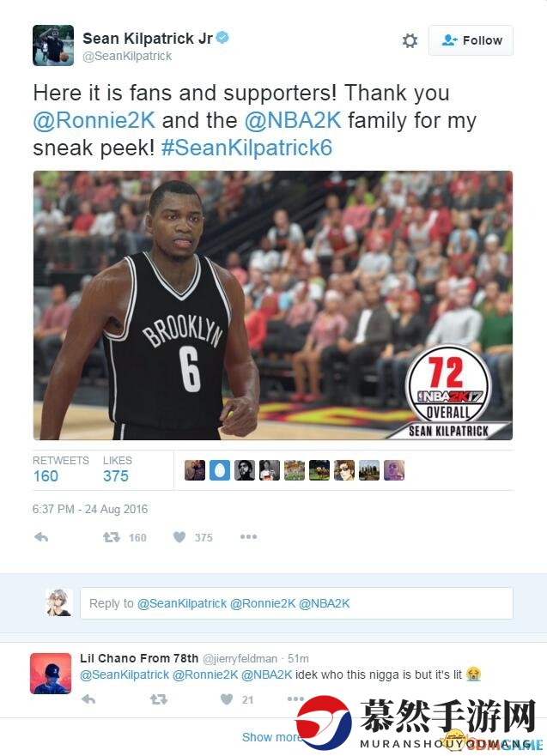Open the @NBA2K mention in the tweet text
Screen dimensions: 547x756
coord(293,120)
